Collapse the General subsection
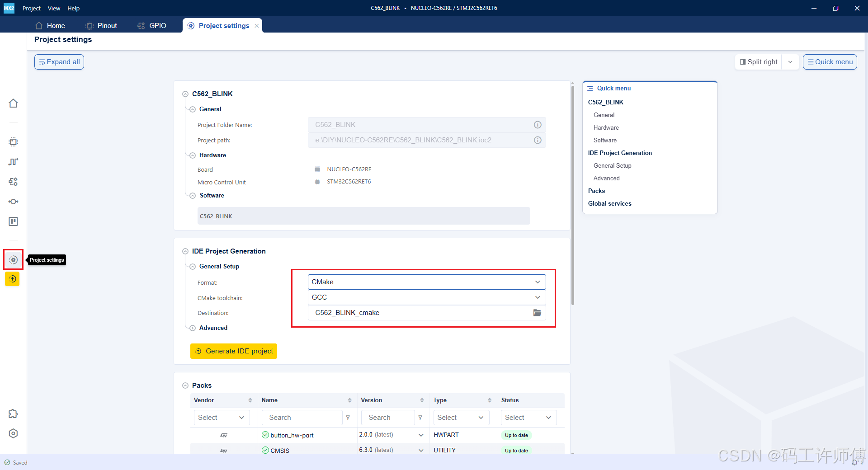The height and width of the screenshot is (470, 868). 193,109
